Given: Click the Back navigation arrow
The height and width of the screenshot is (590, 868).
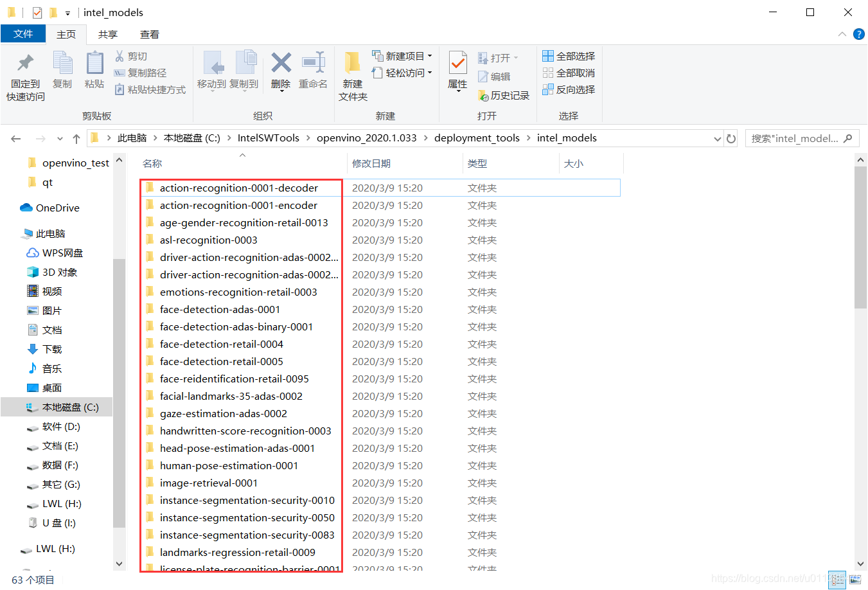Looking at the screenshot, I should coord(16,138).
